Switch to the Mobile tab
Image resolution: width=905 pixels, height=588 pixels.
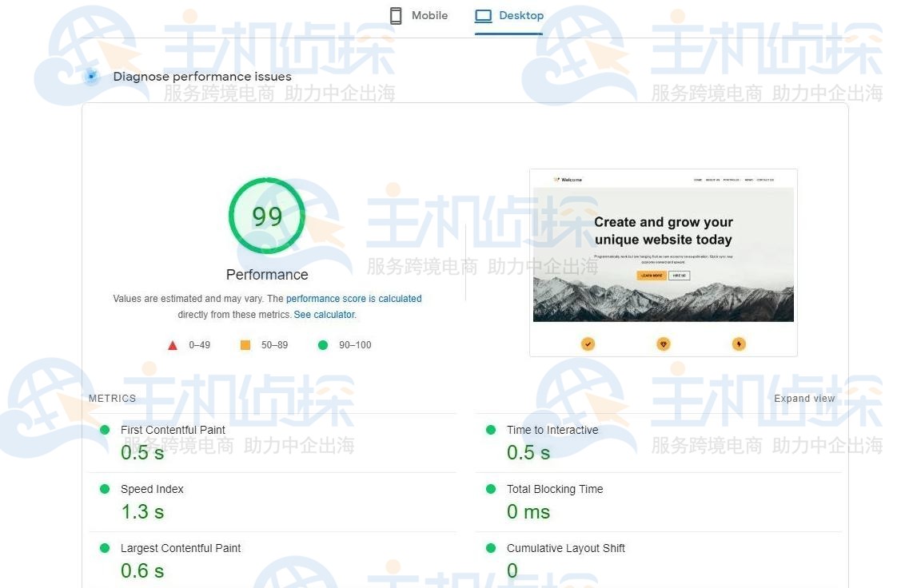(418, 15)
